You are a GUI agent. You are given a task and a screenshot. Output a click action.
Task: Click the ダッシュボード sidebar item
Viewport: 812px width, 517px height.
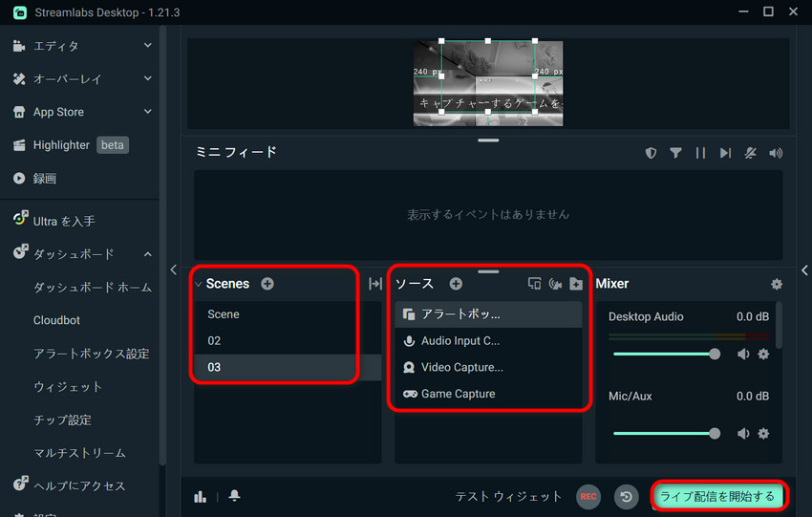(73, 254)
